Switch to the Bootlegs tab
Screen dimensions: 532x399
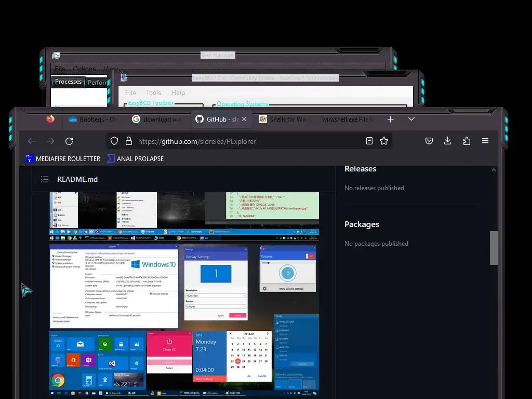94,119
